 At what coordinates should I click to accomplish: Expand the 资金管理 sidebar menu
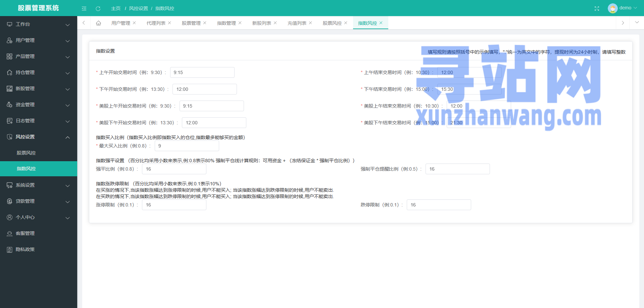[x=39, y=105]
